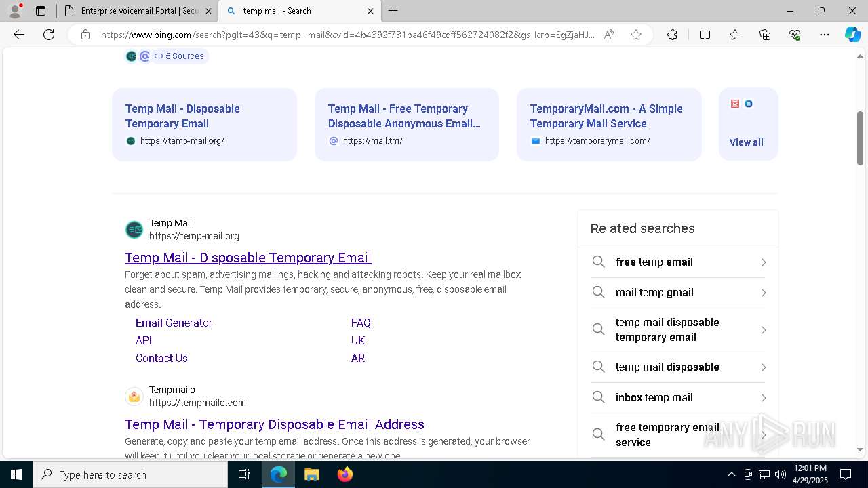
Task: Open Temp Mail - Free Temporary Disposable card
Action: [x=406, y=124]
